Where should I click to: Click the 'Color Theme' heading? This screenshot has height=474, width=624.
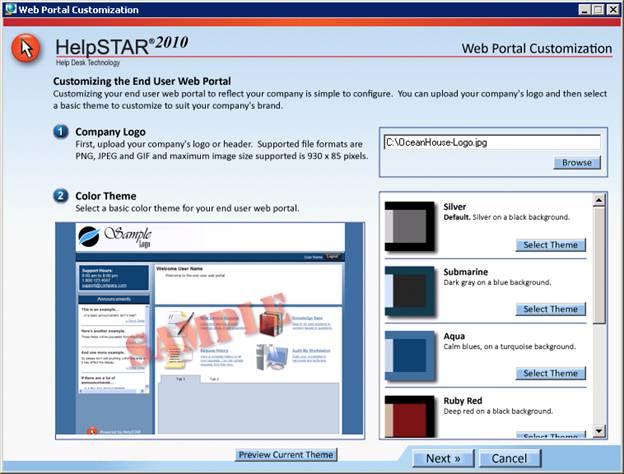pos(106,196)
